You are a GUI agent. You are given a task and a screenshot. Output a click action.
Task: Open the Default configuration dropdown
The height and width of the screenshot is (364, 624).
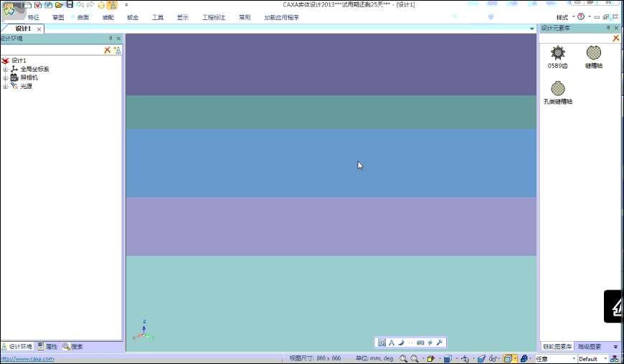(593, 359)
